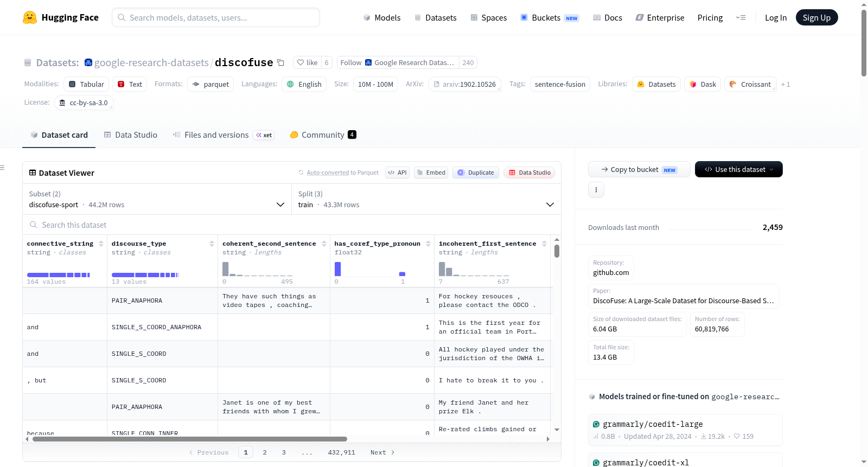Open the Use this dataset dropdown

[x=738, y=169]
